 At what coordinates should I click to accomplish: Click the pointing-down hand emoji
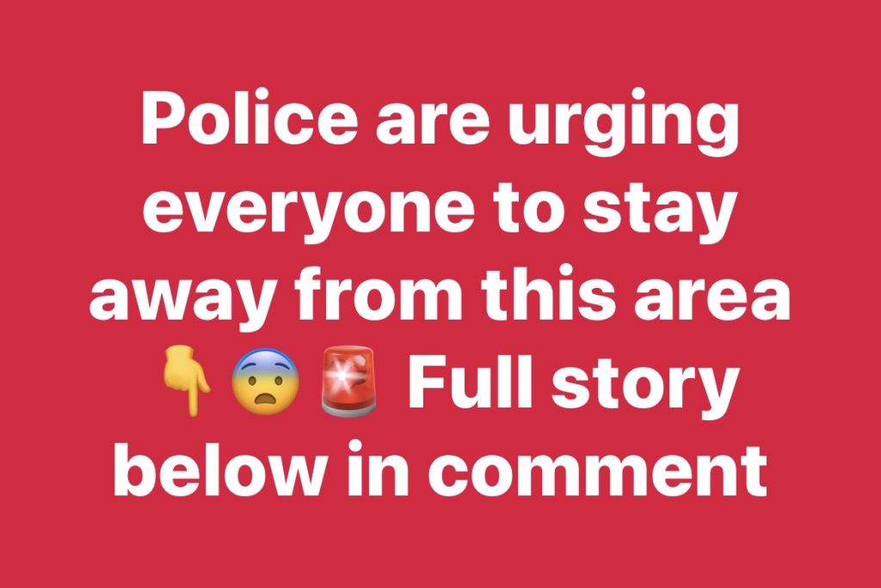187,382
